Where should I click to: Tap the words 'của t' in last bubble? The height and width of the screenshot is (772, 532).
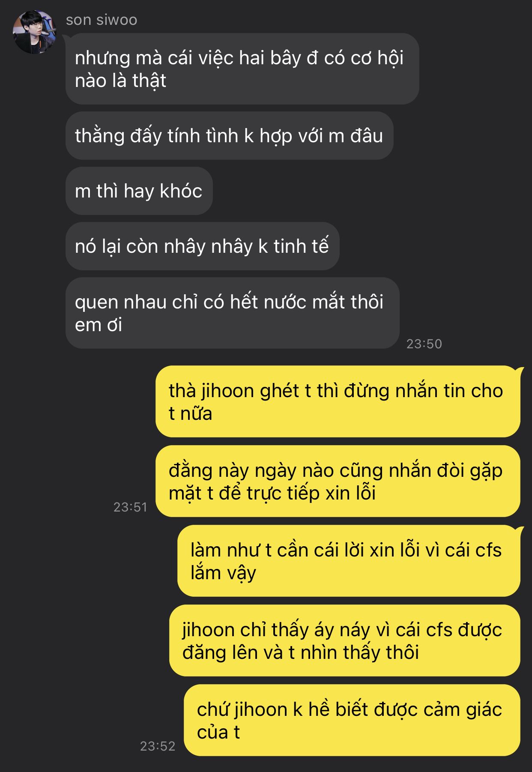coord(218,732)
